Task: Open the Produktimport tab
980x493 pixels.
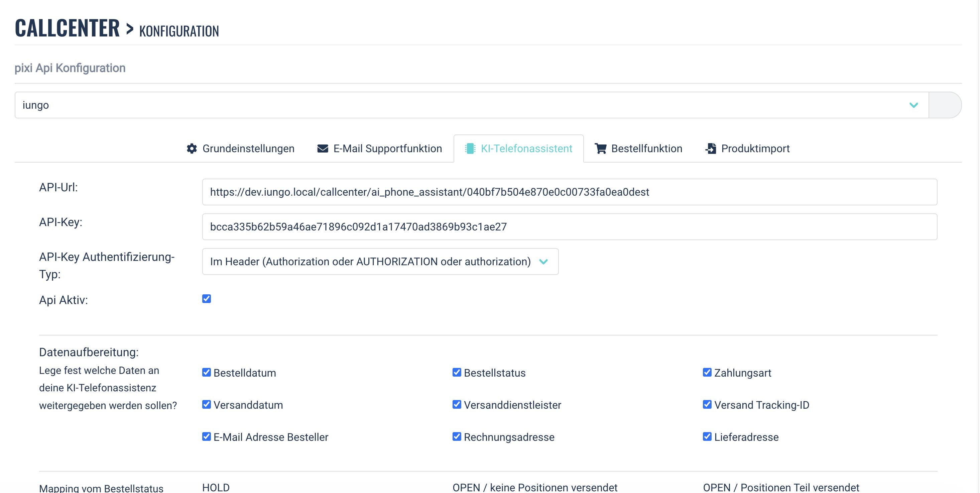Action: [x=755, y=149]
